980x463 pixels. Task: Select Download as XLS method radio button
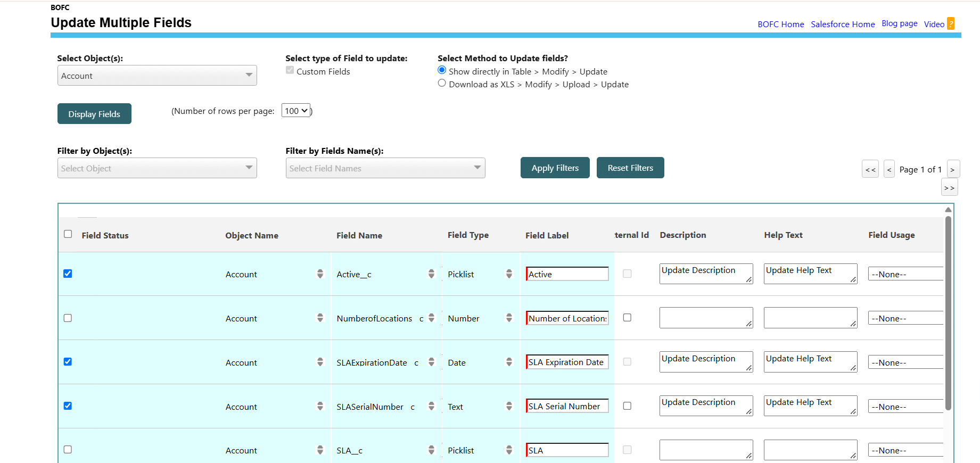[442, 83]
